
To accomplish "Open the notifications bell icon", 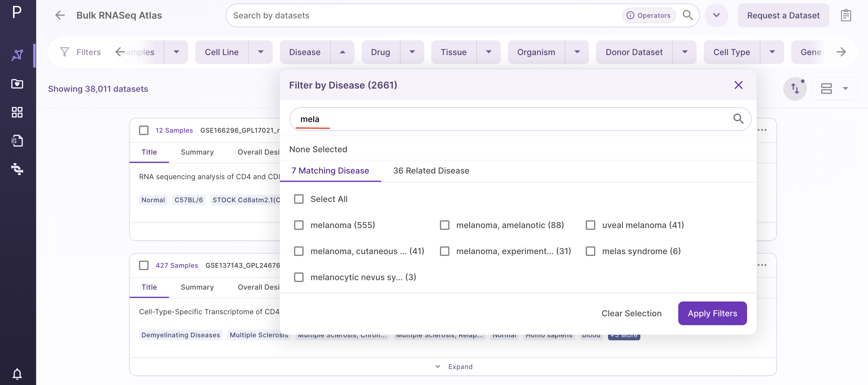I will click(x=17, y=373).
